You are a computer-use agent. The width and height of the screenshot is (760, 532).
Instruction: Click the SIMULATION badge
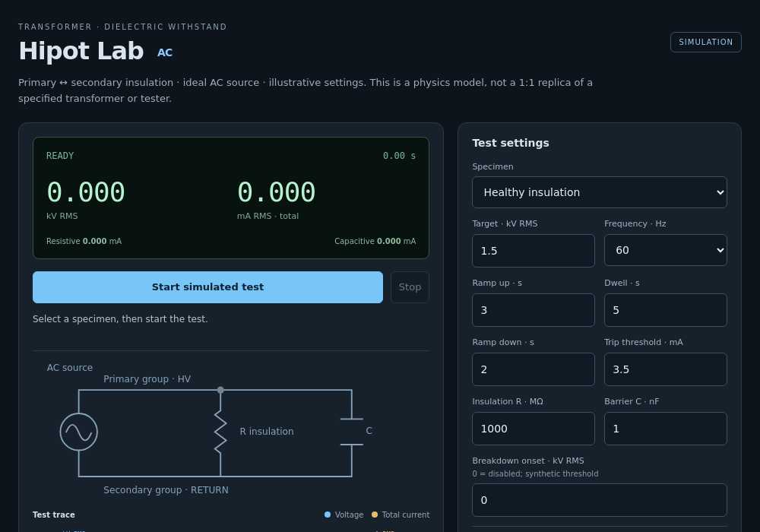706,42
